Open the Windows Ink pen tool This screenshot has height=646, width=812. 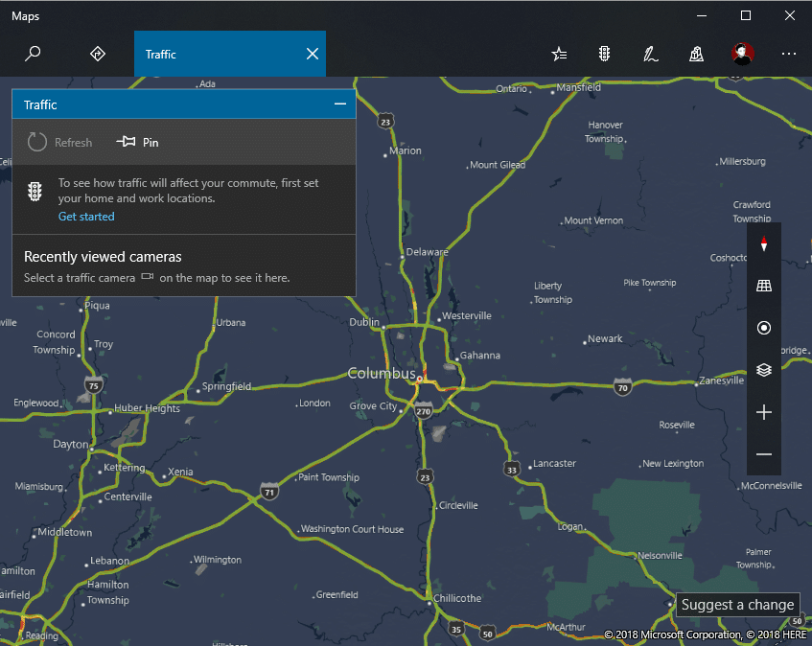pyautogui.click(x=650, y=54)
